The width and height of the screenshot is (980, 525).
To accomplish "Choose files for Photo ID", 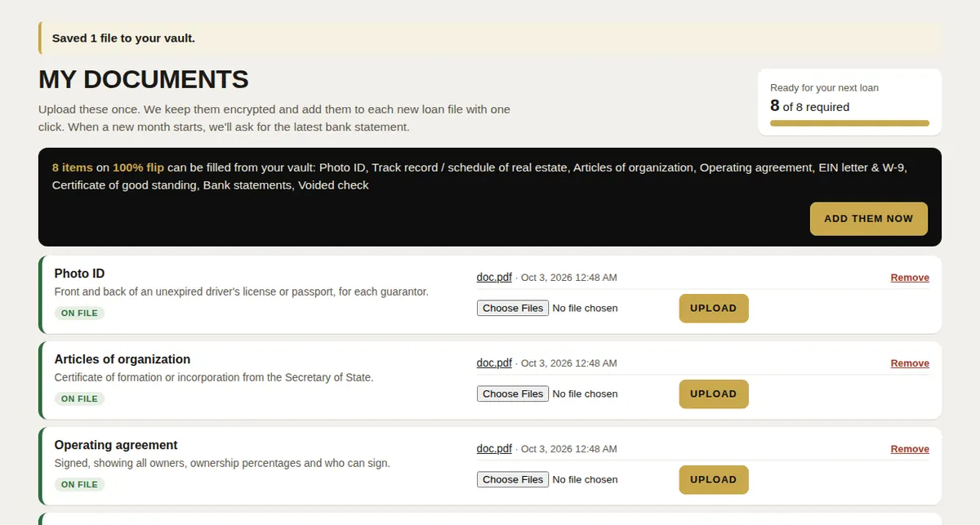I will click(513, 309).
